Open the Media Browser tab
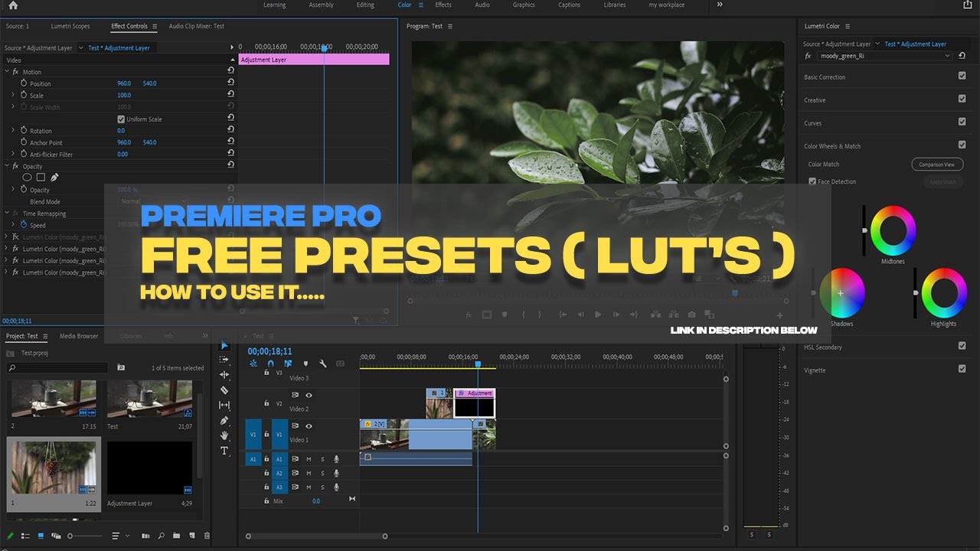Image resolution: width=980 pixels, height=551 pixels. (x=79, y=336)
